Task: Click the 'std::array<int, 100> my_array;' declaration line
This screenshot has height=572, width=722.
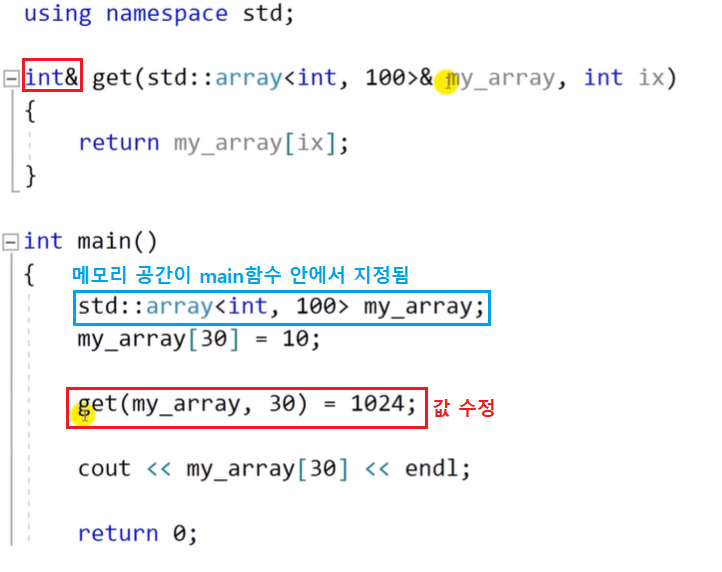Action: [281, 307]
